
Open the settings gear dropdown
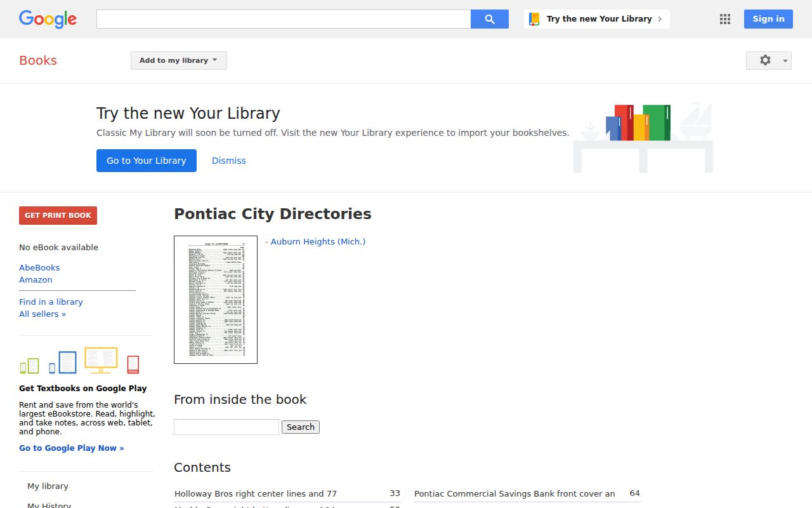[769, 60]
